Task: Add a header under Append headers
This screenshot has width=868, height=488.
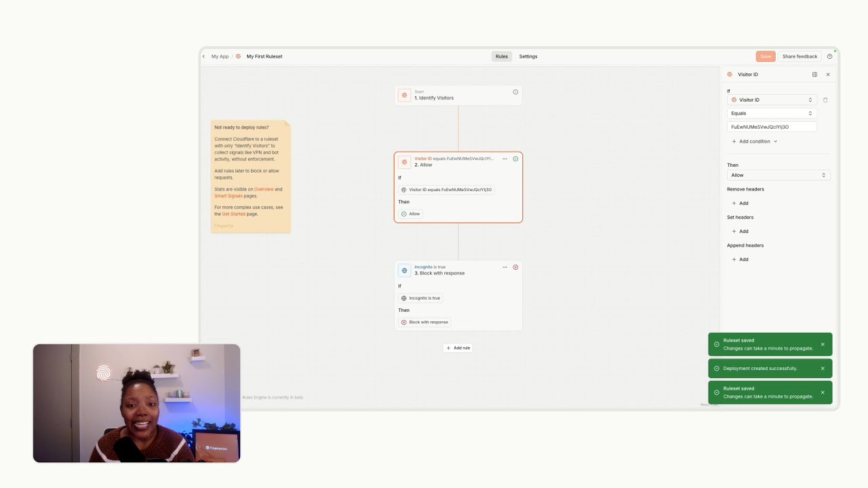Action: click(x=740, y=260)
